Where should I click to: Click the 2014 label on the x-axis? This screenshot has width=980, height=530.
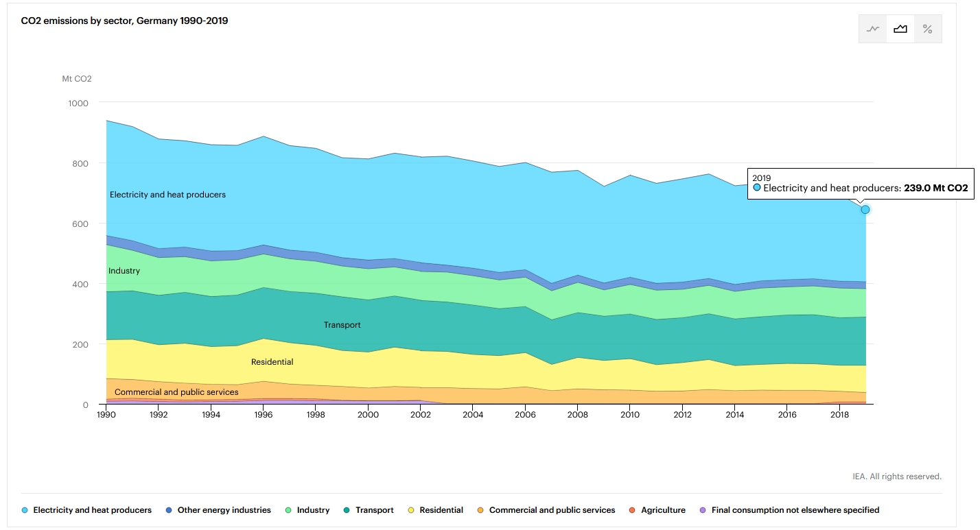click(x=734, y=415)
